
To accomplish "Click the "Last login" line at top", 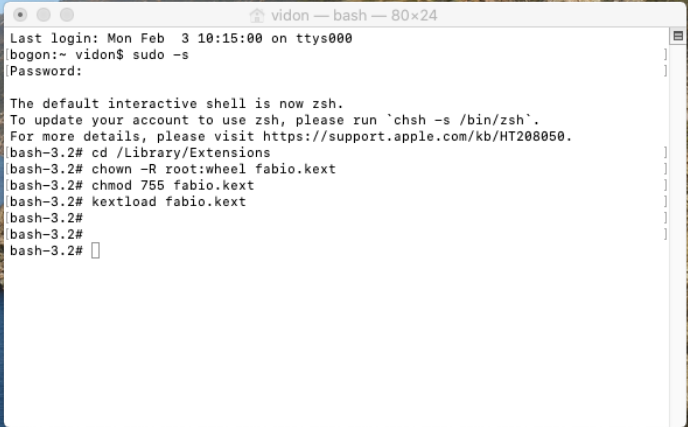I will (x=180, y=38).
